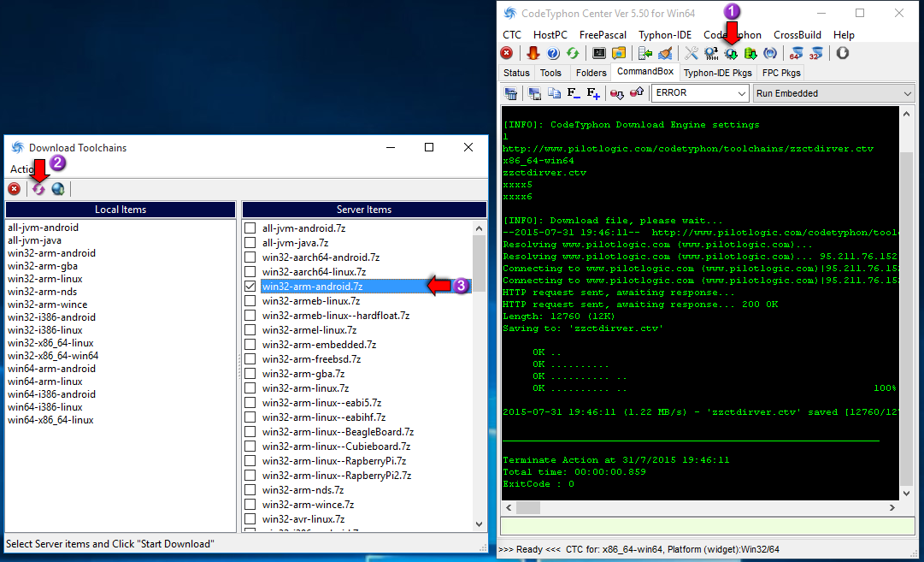Click the gear with binary digits icon
The height and width of the screenshot is (562, 924).
pyautogui.click(x=711, y=53)
